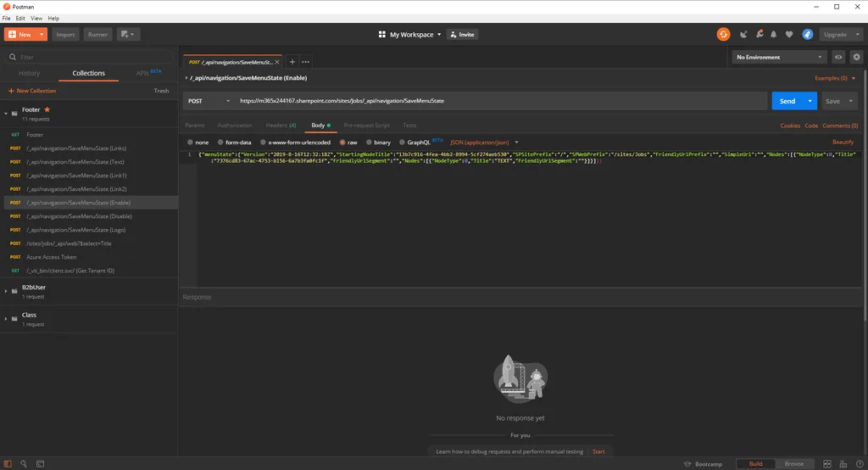Expand the B2bUser collection
The height and width of the screenshot is (470, 868).
click(6, 291)
